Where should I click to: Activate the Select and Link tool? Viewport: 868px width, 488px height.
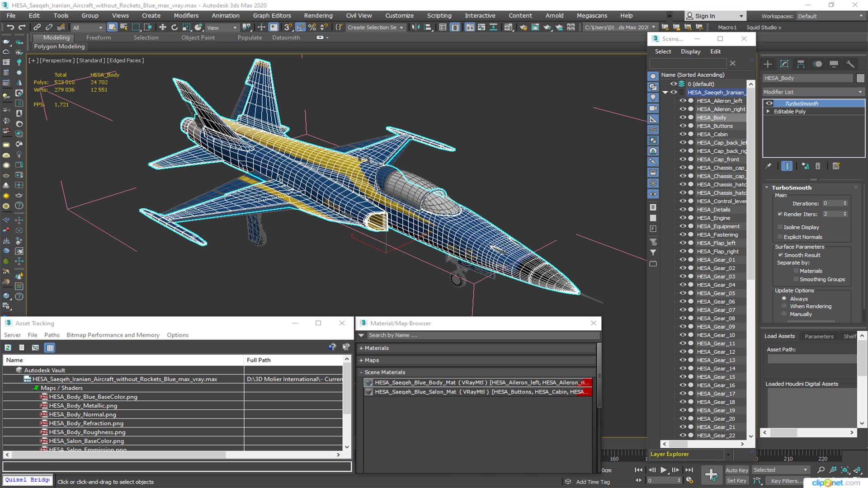pyautogui.click(x=37, y=27)
